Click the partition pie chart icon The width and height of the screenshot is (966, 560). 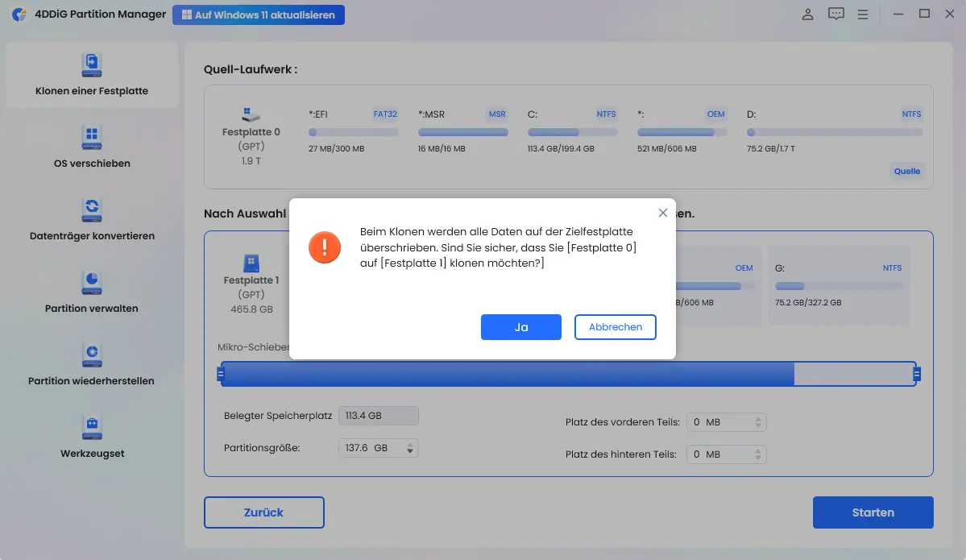(x=92, y=283)
